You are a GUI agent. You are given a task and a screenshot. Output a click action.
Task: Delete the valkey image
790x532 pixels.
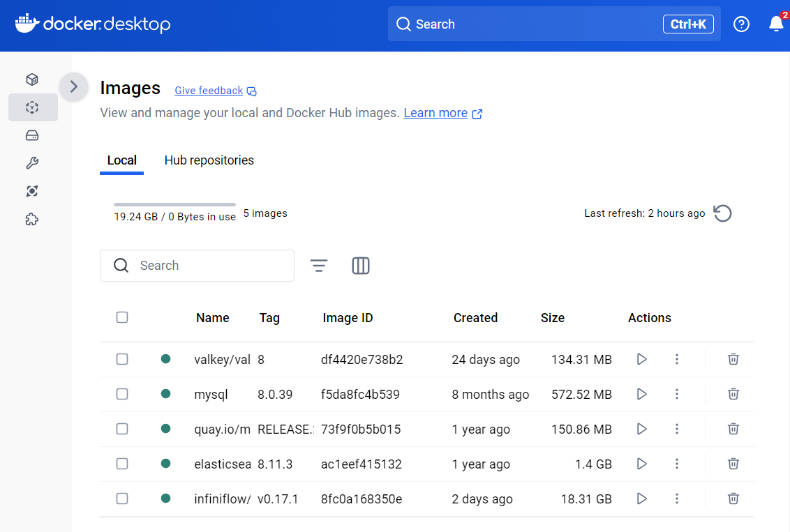[733, 359]
